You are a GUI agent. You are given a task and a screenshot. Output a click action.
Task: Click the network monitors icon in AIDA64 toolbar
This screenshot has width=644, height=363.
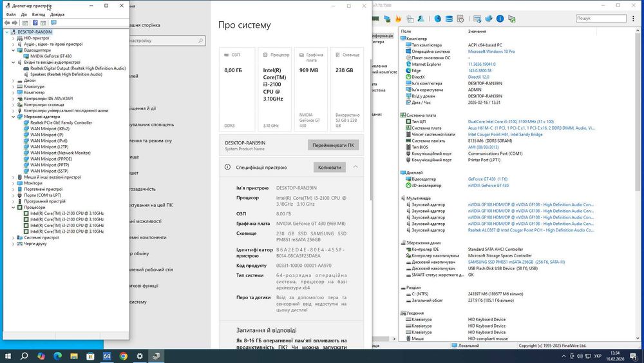(x=387, y=19)
